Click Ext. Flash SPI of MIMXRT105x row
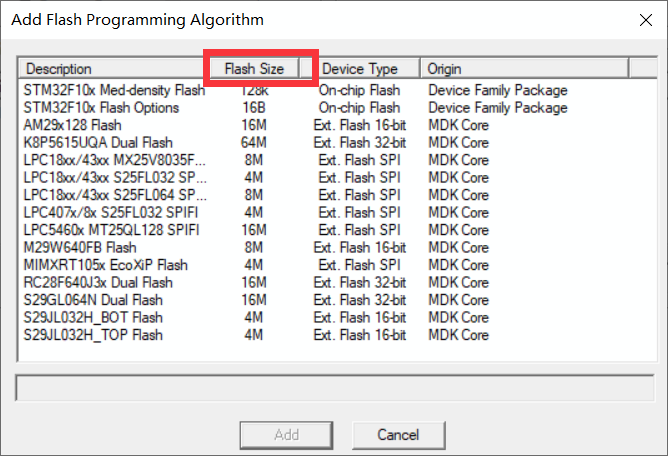Screen dimensions: 668x456 (x=360, y=265)
